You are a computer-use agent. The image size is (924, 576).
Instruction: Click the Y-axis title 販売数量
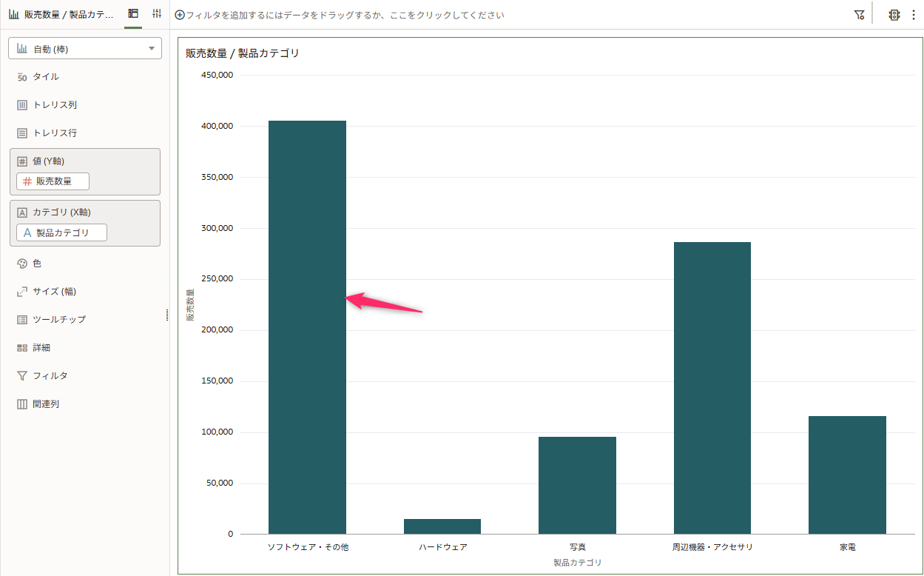[x=190, y=304]
